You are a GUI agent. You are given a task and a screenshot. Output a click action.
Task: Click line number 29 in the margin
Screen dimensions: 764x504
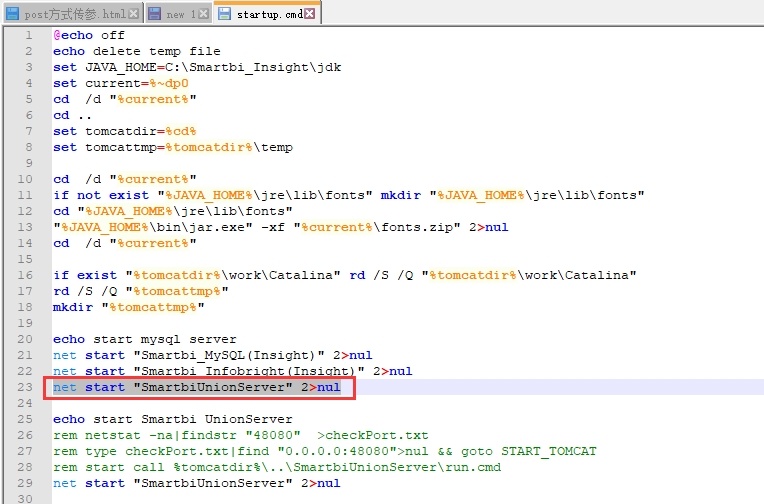coord(25,483)
